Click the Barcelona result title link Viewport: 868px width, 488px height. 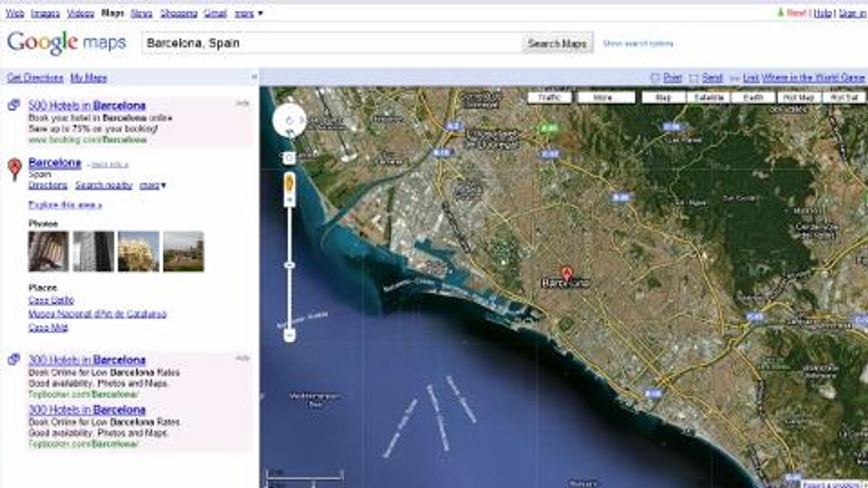click(55, 163)
